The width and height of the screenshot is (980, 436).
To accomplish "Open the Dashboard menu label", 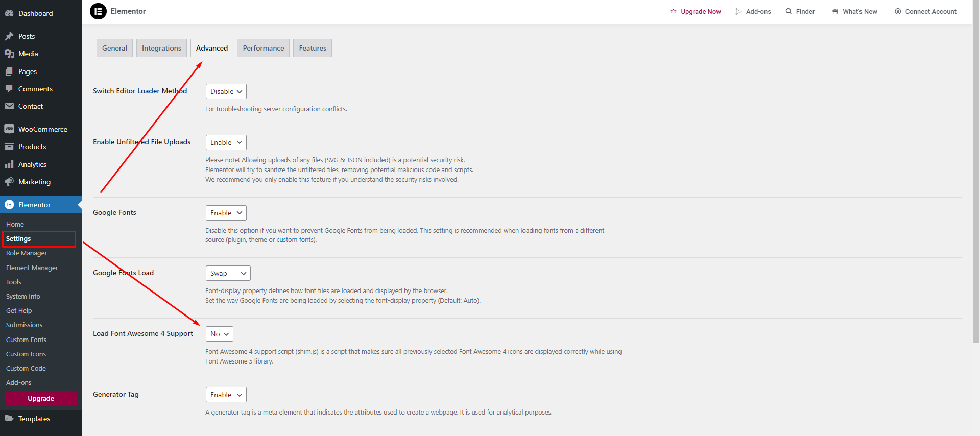I will click(35, 13).
